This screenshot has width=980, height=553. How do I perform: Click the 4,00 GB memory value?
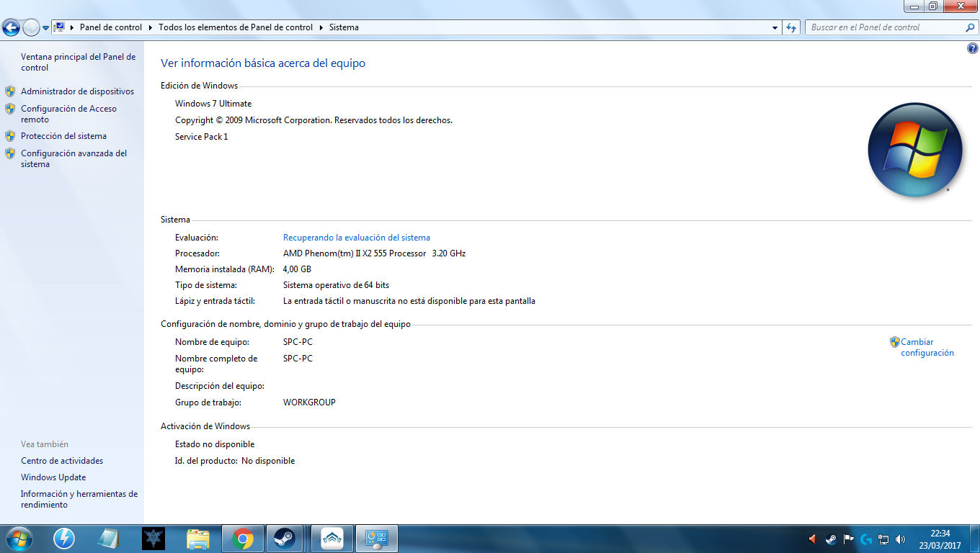coord(297,269)
